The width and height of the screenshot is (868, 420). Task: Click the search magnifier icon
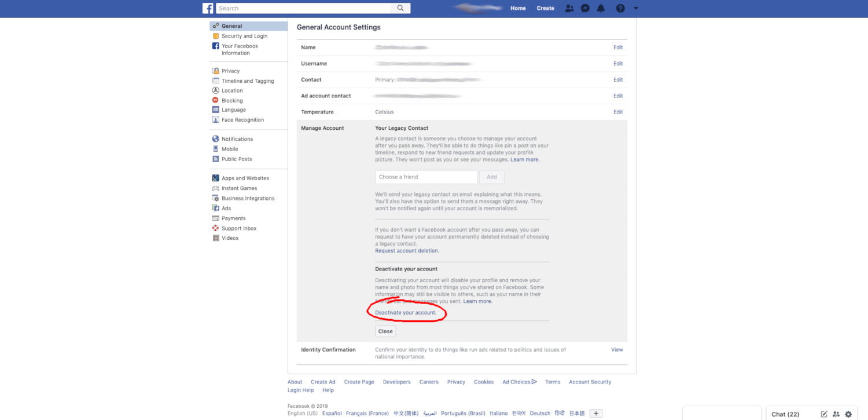click(400, 8)
